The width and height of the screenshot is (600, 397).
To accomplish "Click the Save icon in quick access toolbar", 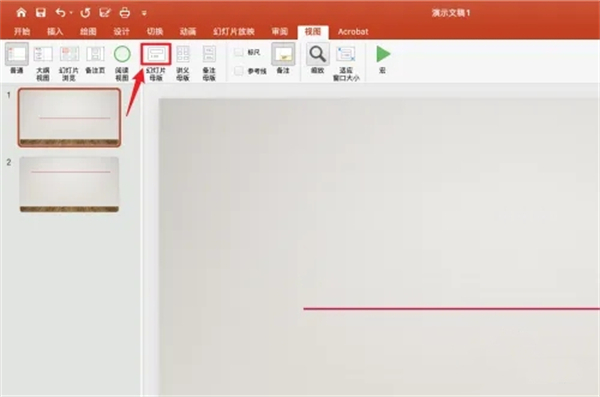I will pos(41,13).
